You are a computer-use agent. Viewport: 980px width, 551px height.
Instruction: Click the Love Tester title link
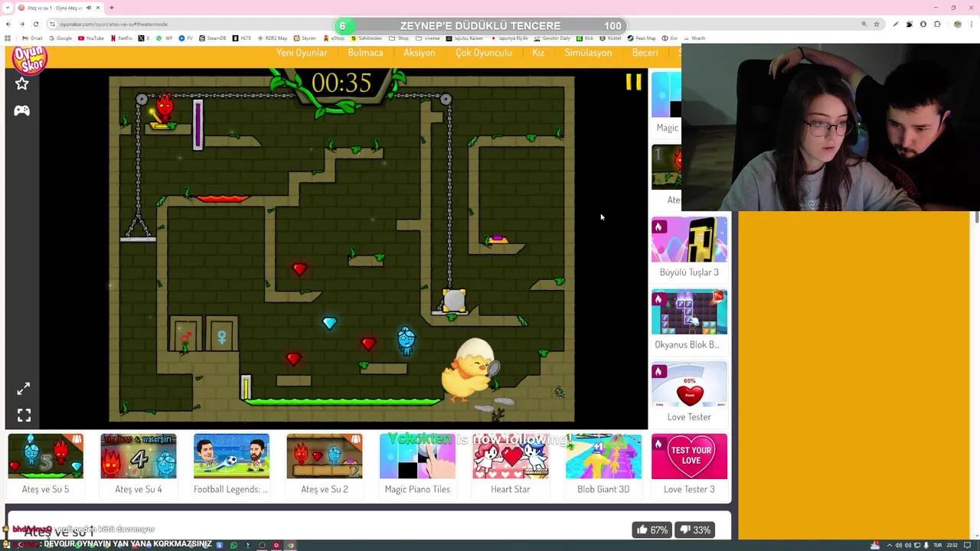[689, 417]
